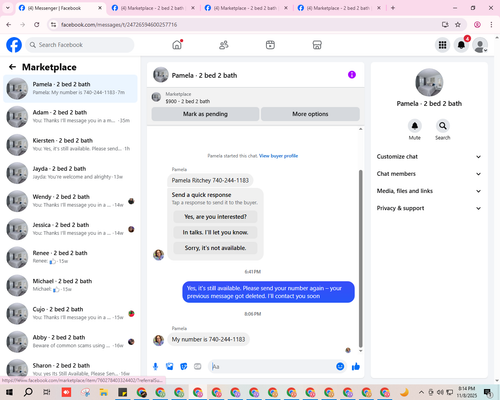Reload the page in the browser
The image size is (500, 400).
(x=37, y=25)
